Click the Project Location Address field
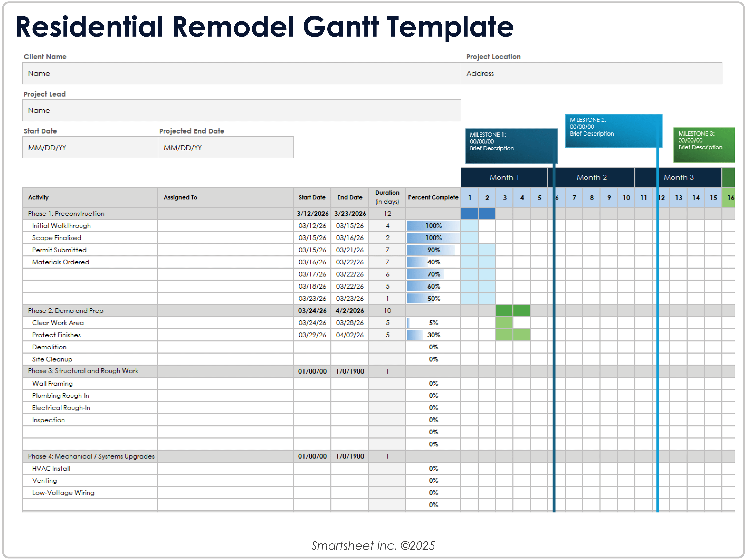 tap(591, 73)
